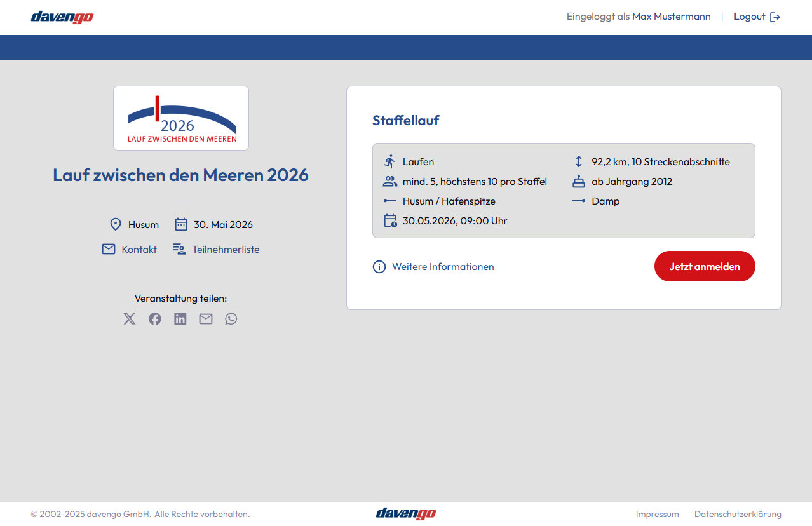Click the Lauf zwischen den Meeren 2026 logo

pos(180,118)
